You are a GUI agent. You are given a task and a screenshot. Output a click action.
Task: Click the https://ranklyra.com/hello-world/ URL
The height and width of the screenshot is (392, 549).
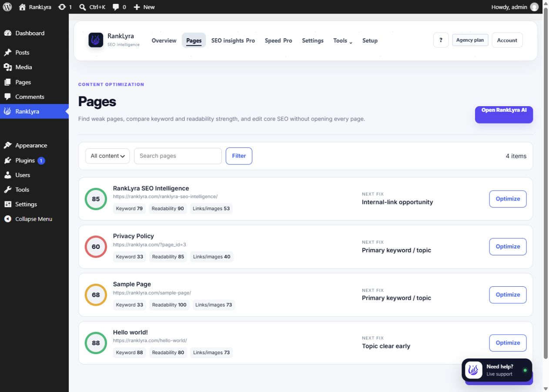tap(150, 341)
